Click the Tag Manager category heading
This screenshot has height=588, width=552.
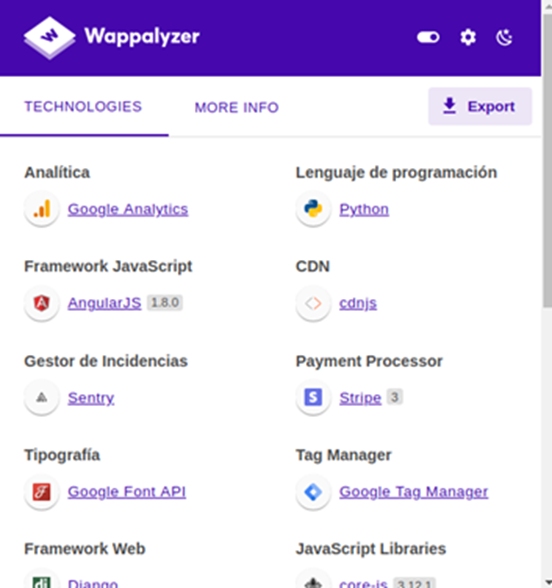(344, 455)
